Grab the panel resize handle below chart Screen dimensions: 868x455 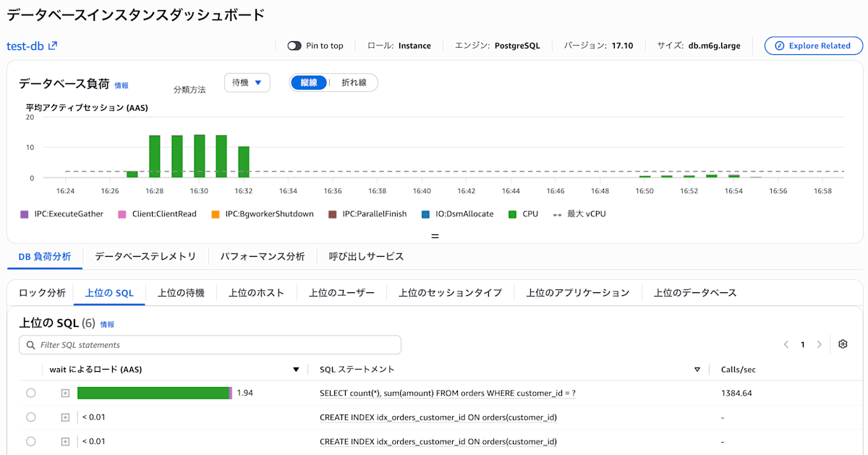(x=435, y=236)
